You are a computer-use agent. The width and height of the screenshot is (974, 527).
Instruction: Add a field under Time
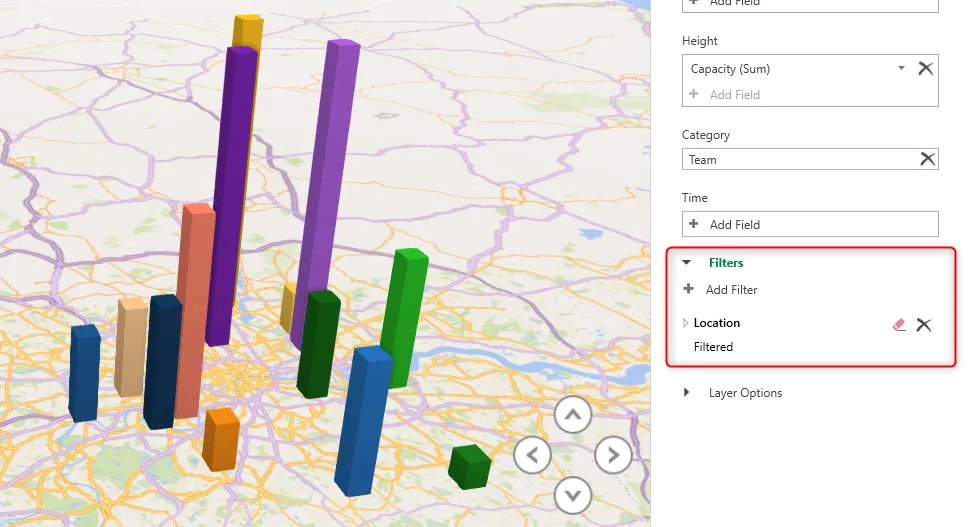pyautogui.click(x=810, y=224)
